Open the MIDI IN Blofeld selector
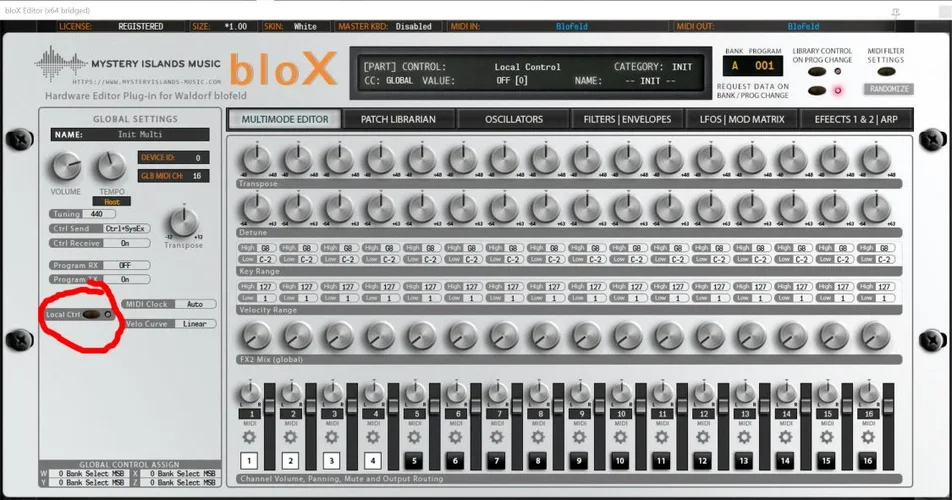952x500 pixels. coord(571,27)
